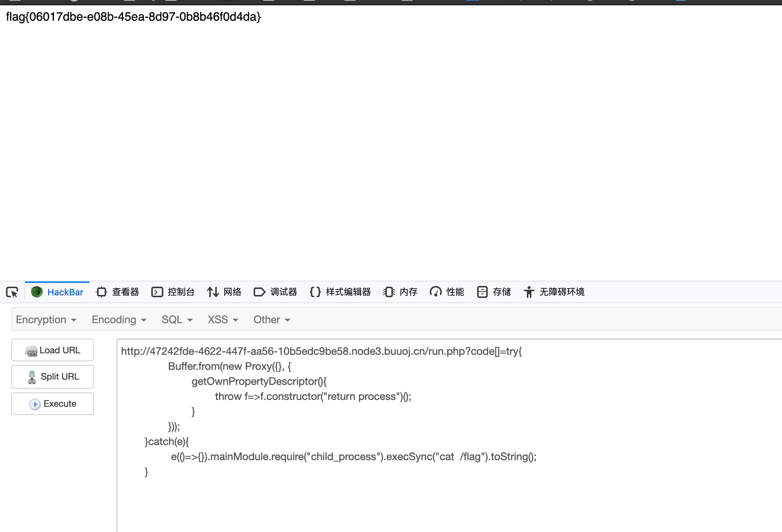This screenshot has width=782, height=532.
Task: Click the 'Buffer.from(new Proxy' line in payload
Action: (230, 366)
